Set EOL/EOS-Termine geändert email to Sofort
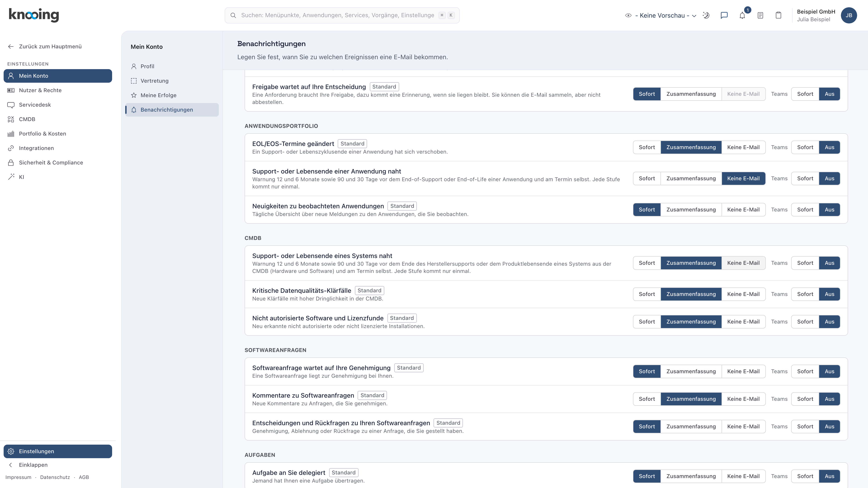Image resolution: width=868 pixels, height=488 pixels. [x=647, y=147]
